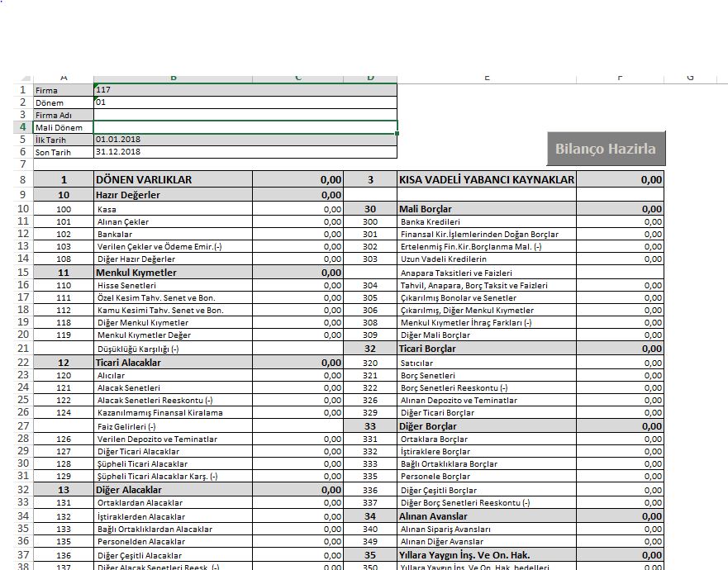Screen dimensions: 728x570
Task: Select the Personelden Alacaklar cell
Action: click(173, 542)
